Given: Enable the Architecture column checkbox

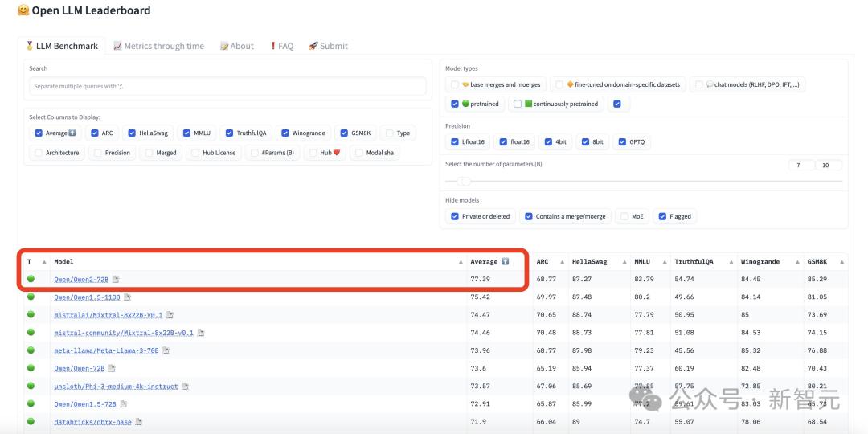Looking at the screenshot, I should point(38,153).
